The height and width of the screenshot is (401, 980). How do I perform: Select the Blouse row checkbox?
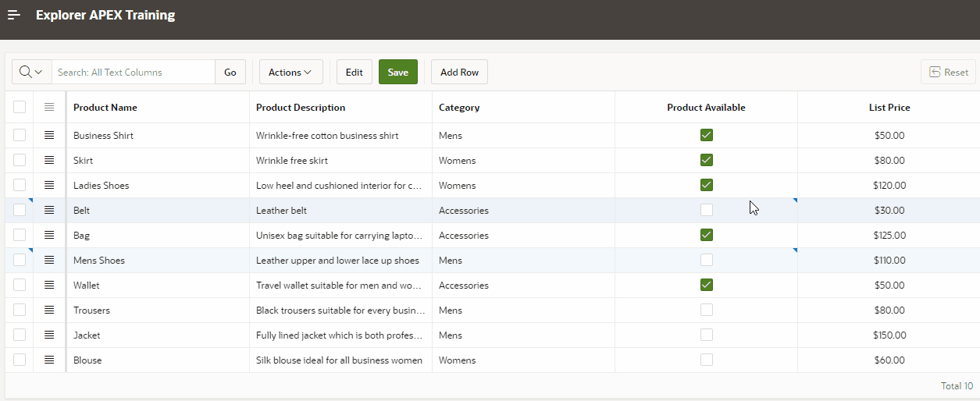[20, 360]
